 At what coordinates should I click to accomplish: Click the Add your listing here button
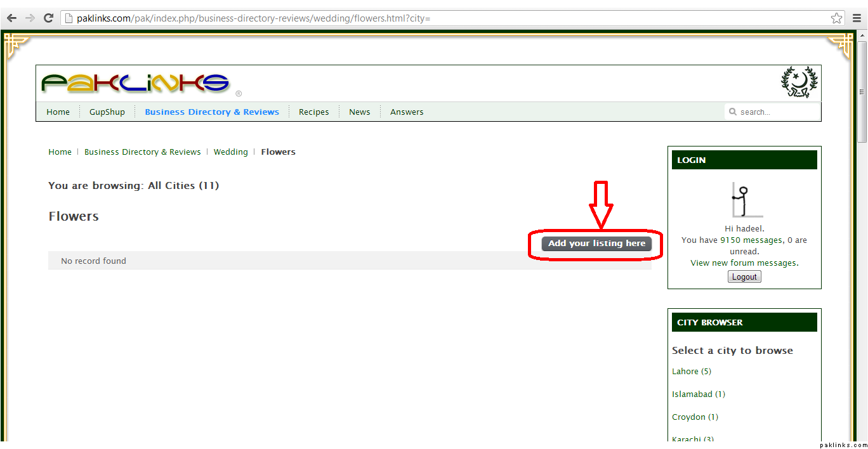click(596, 244)
